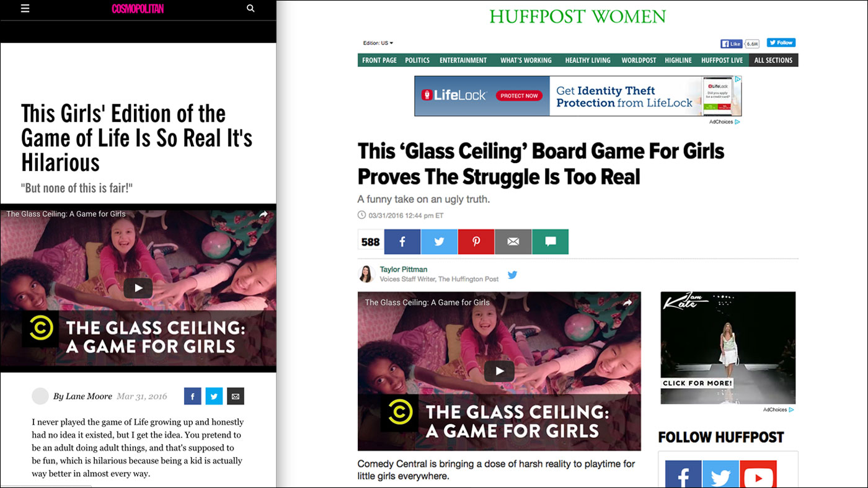Open the HuffPost Live section
868x488 pixels.
[722, 60]
